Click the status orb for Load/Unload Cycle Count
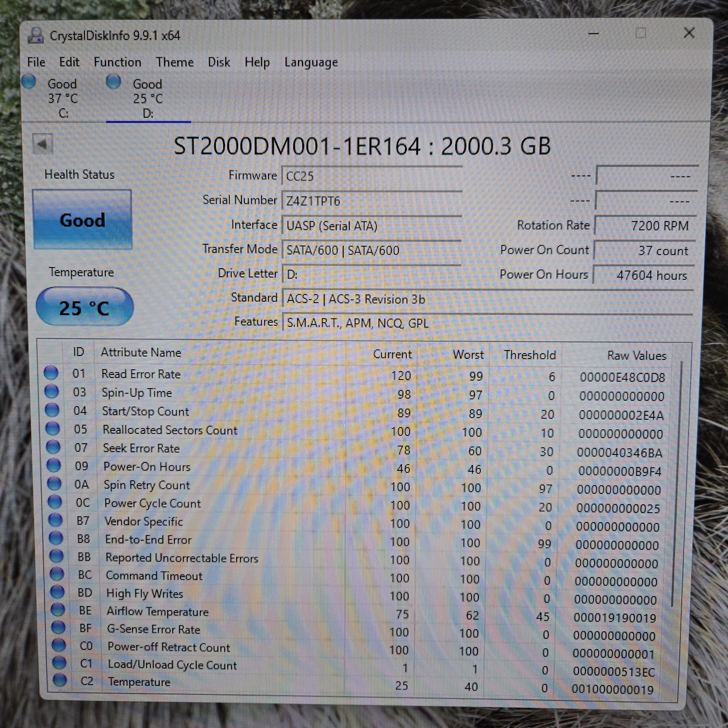The height and width of the screenshot is (728, 728). 59,663
